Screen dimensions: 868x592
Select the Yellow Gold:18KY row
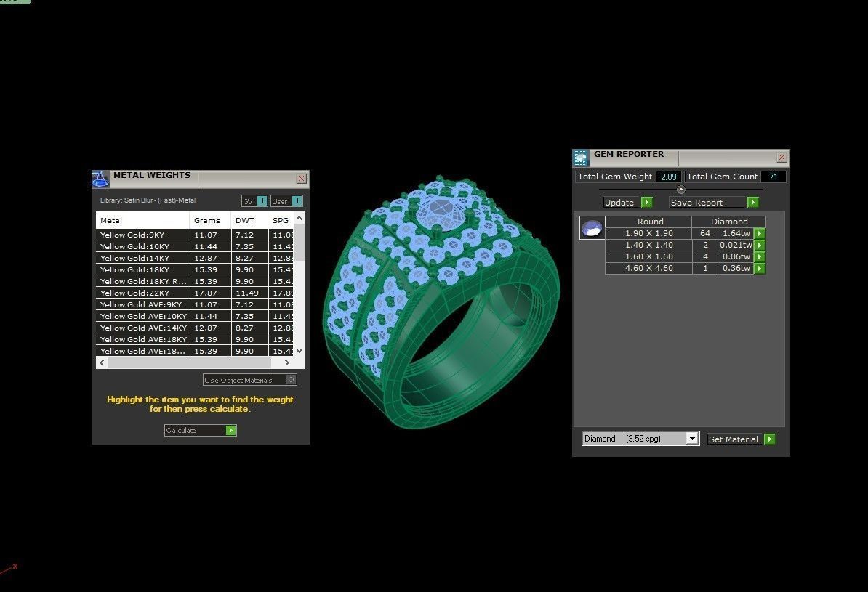[x=194, y=269]
